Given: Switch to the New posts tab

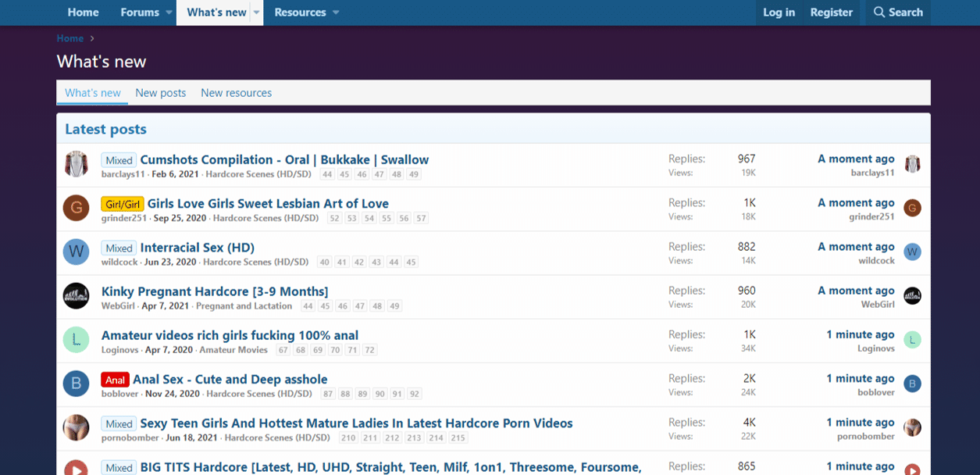Looking at the screenshot, I should pos(161,93).
